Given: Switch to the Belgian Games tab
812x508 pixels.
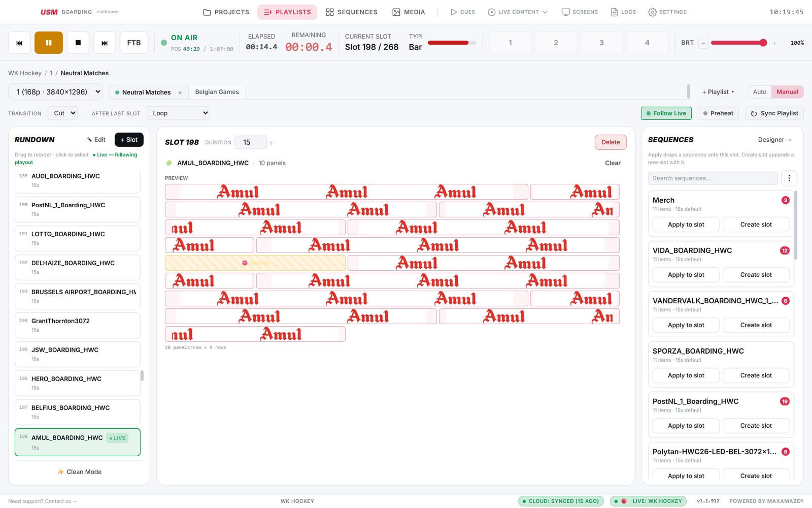Looking at the screenshot, I should [x=217, y=92].
